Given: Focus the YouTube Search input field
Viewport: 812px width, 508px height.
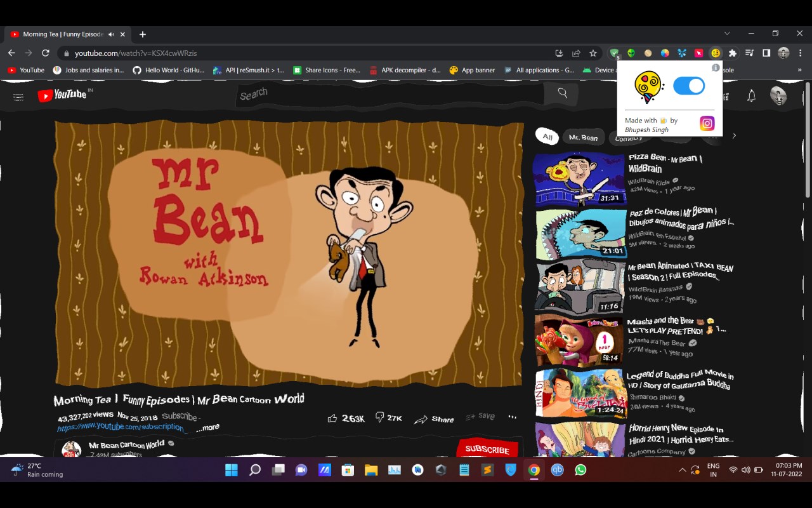Looking at the screenshot, I should click(389, 94).
